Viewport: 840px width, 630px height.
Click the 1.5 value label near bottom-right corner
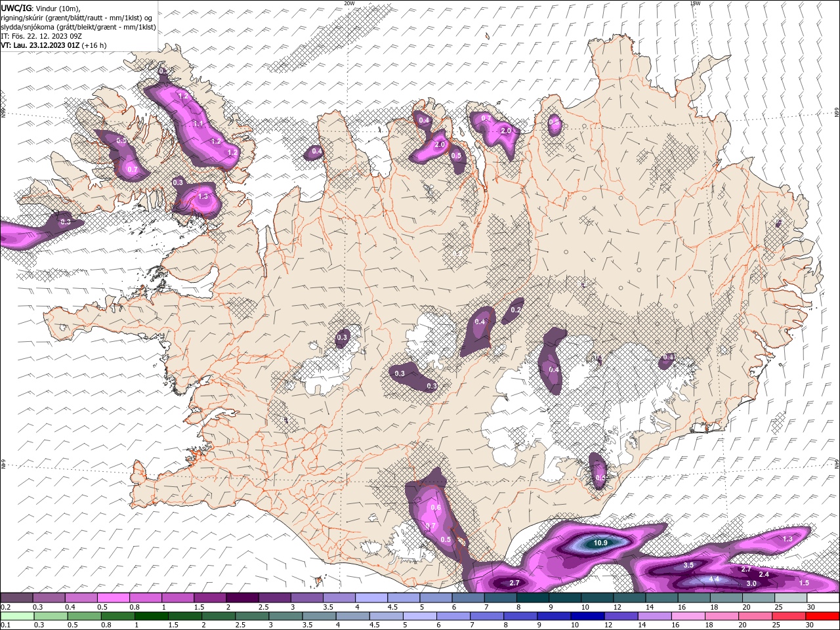(804, 582)
